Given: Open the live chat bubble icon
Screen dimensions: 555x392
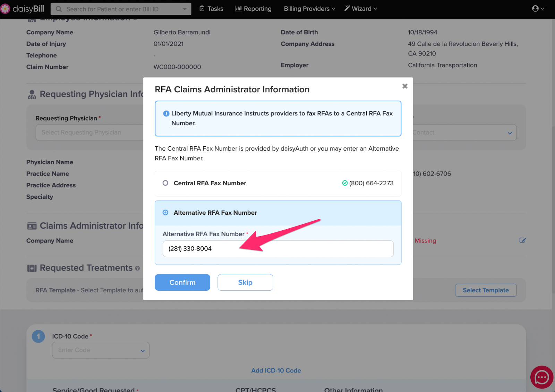Looking at the screenshot, I should [x=542, y=377].
